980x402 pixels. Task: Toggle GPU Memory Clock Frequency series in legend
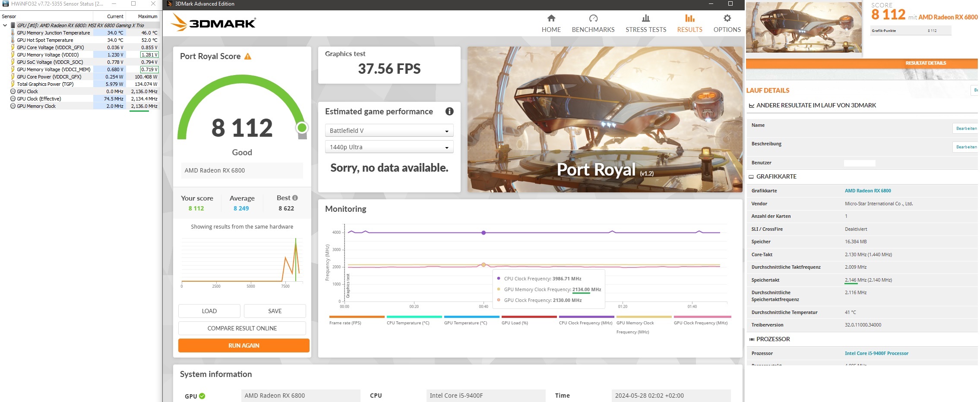(644, 325)
